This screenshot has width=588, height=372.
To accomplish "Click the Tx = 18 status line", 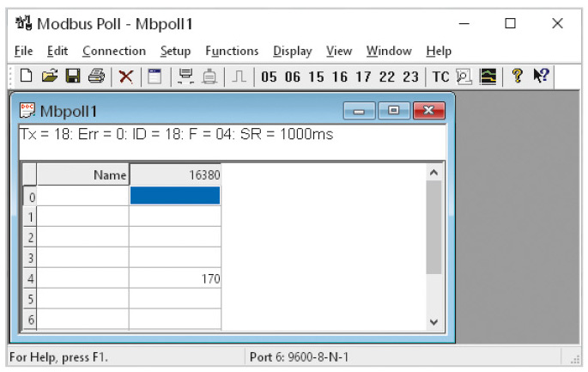I will click(x=177, y=134).
